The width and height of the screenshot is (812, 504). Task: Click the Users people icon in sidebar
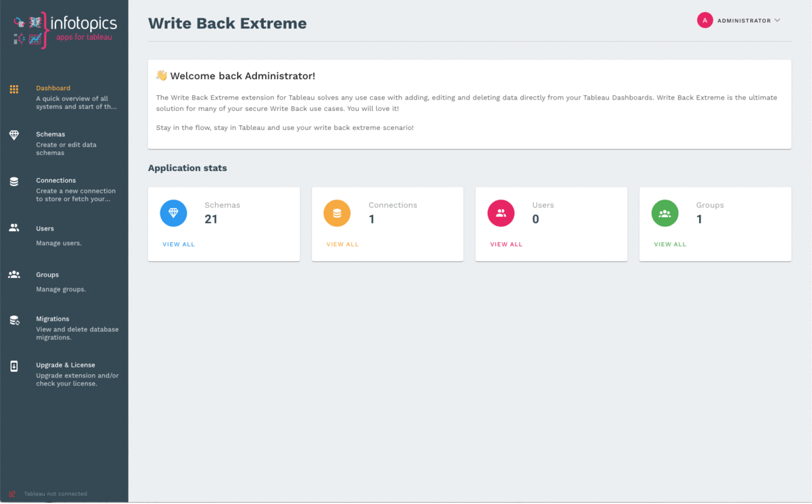click(x=14, y=228)
